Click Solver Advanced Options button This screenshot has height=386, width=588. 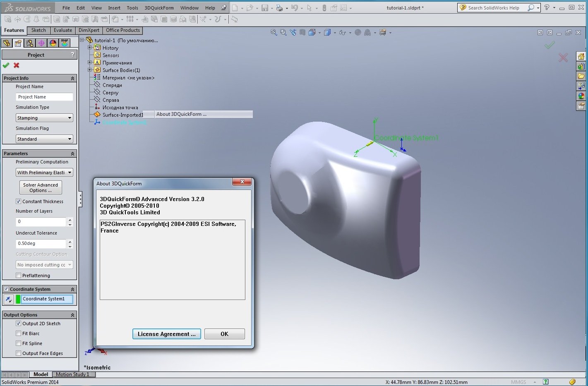click(x=41, y=187)
